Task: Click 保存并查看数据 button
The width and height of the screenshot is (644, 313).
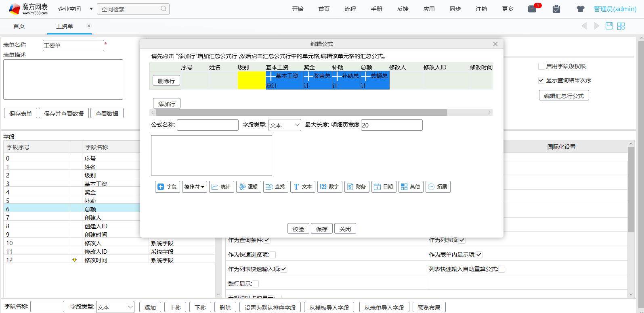Action: click(64, 113)
